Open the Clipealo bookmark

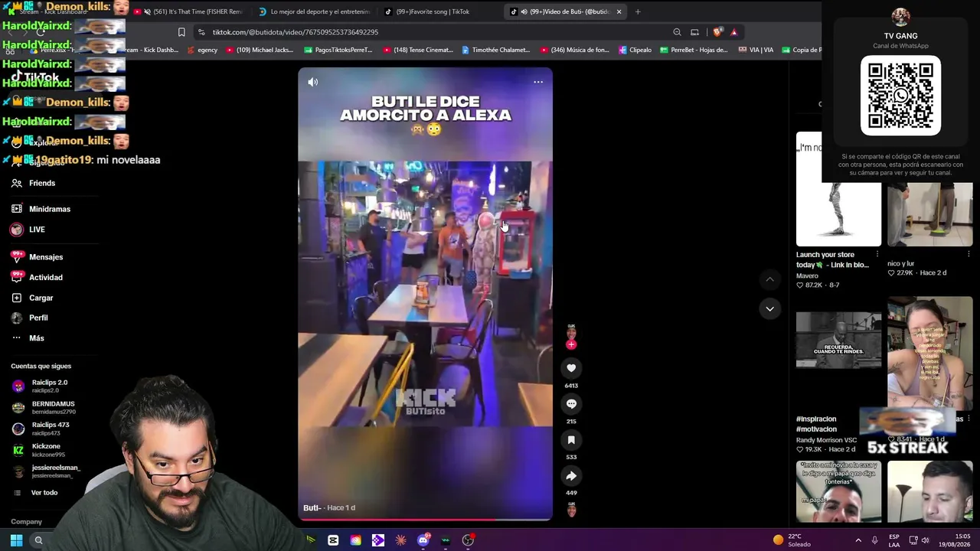click(x=635, y=50)
